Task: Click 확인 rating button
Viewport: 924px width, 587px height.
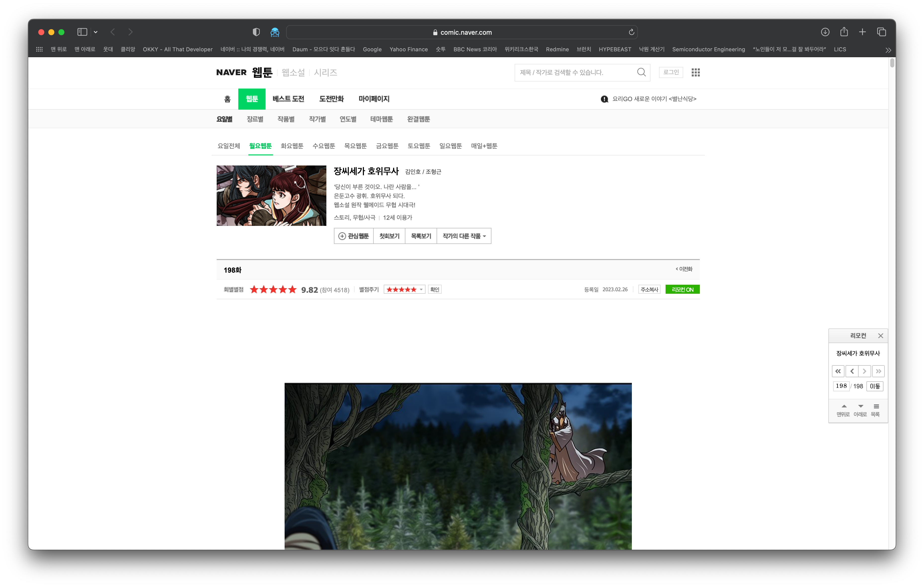Action: pos(434,289)
